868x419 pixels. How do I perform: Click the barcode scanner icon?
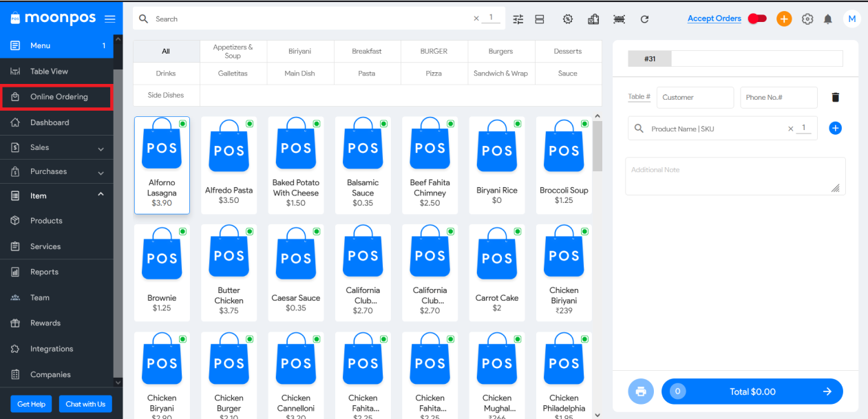[x=619, y=19]
